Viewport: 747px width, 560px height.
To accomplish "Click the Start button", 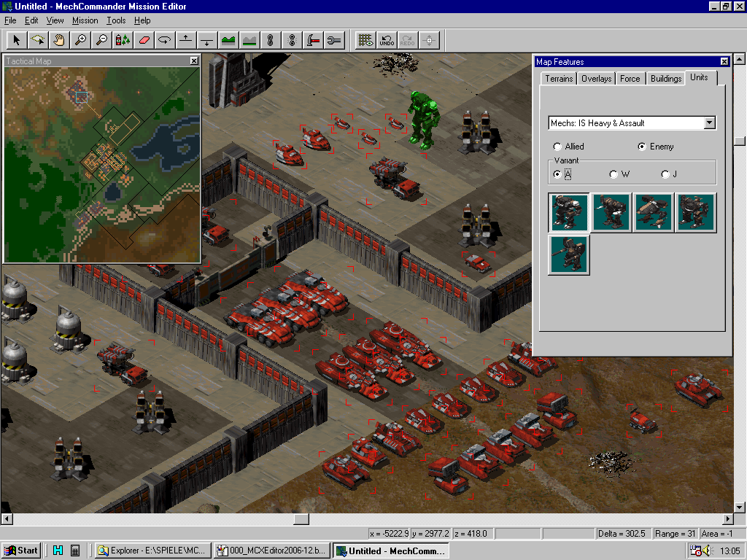I will pyautogui.click(x=21, y=551).
